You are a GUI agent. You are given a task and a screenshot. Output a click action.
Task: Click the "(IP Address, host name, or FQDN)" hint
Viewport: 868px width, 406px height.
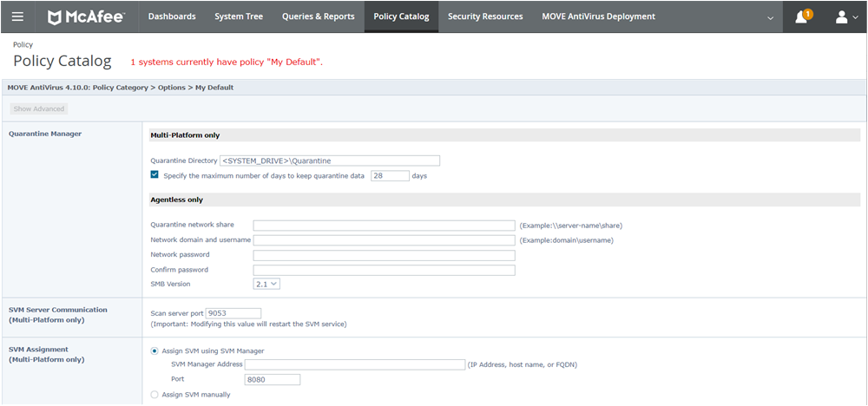(523, 365)
